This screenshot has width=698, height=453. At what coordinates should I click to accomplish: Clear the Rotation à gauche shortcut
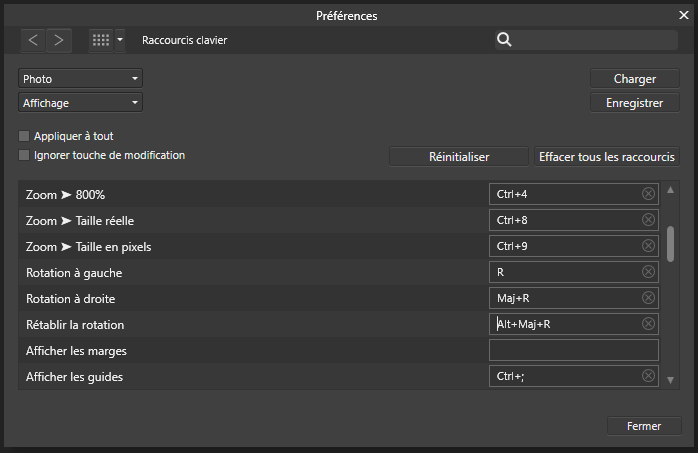coord(648,271)
